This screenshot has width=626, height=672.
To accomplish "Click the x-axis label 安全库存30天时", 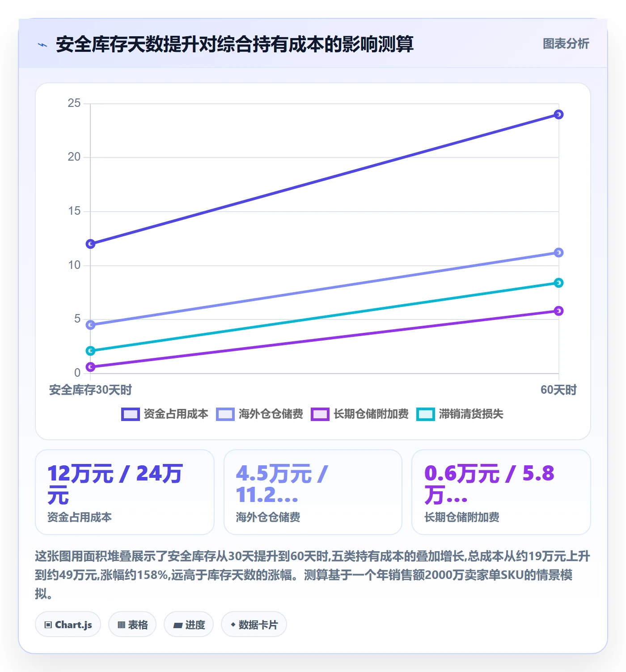I will click(x=90, y=390).
